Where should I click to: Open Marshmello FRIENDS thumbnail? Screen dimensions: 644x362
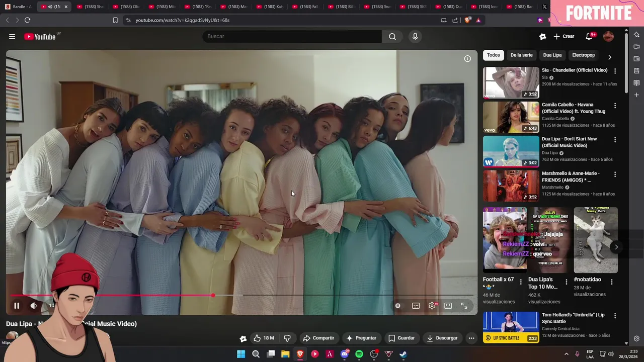(511, 186)
